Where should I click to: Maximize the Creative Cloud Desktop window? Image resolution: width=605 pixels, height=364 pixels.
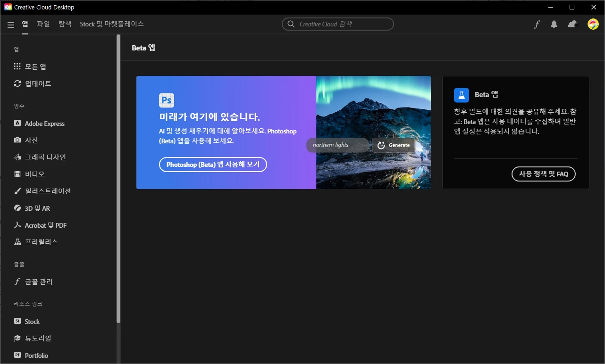pyautogui.click(x=571, y=7)
